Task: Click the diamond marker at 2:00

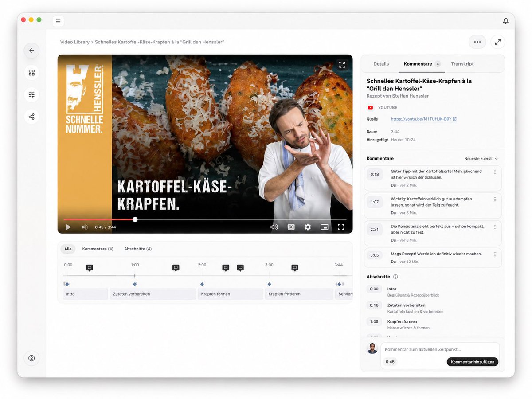Action: point(202,284)
